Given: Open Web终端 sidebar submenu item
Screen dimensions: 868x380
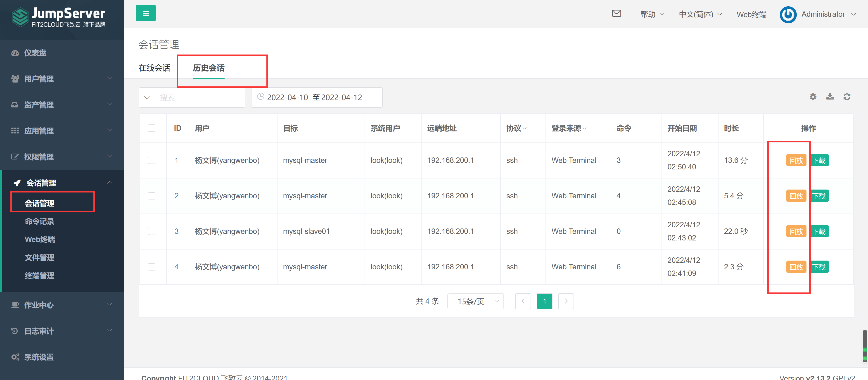Looking at the screenshot, I should [x=40, y=240].
